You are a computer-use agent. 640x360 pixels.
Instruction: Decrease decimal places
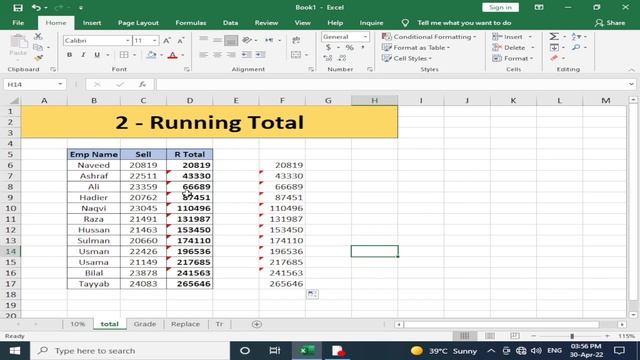pyautogui.click(x=342, y=58)
